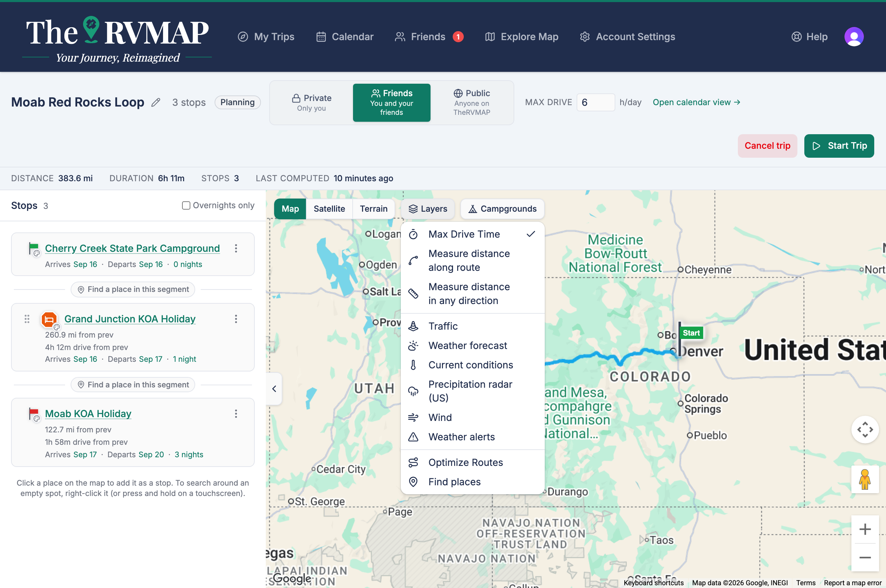This screenshot has width=886, height=588.
Task: Zoom out on the map
Action: pyautogui.click(x=865, y=557)
